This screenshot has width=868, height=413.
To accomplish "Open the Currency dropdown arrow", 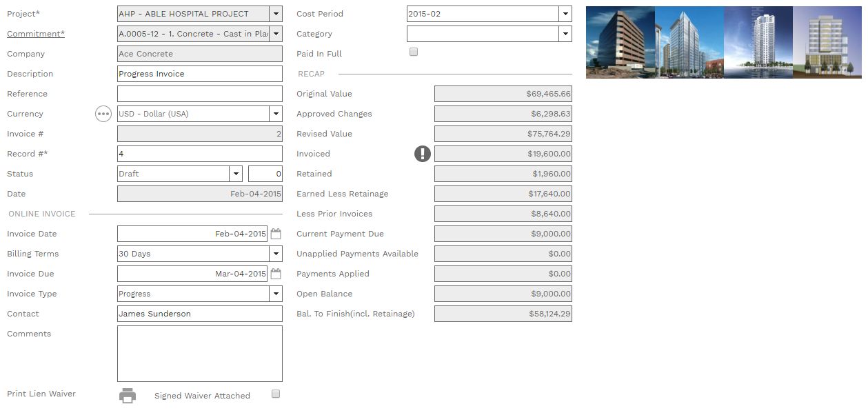I will [x=276, y=114].
